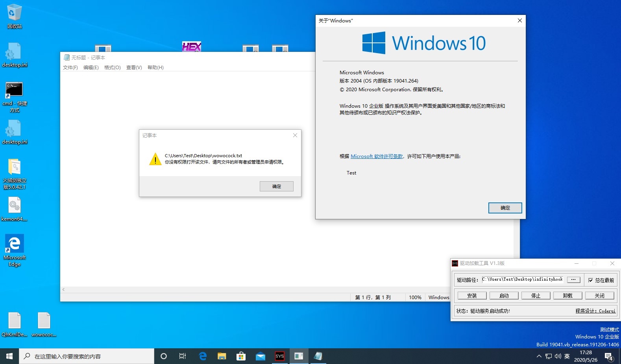Screen dimensions: 621x364
Task: Open File Explorer from taskbar
Action: pyautogui.click(x=222, y=356)
